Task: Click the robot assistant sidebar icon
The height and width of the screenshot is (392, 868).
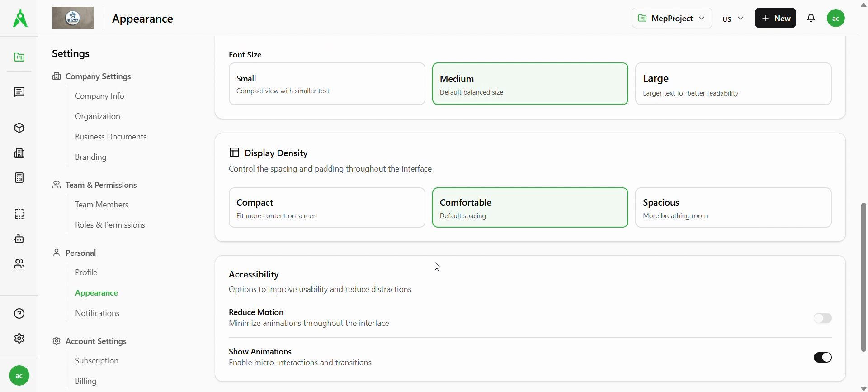Action: pos(19,239)
